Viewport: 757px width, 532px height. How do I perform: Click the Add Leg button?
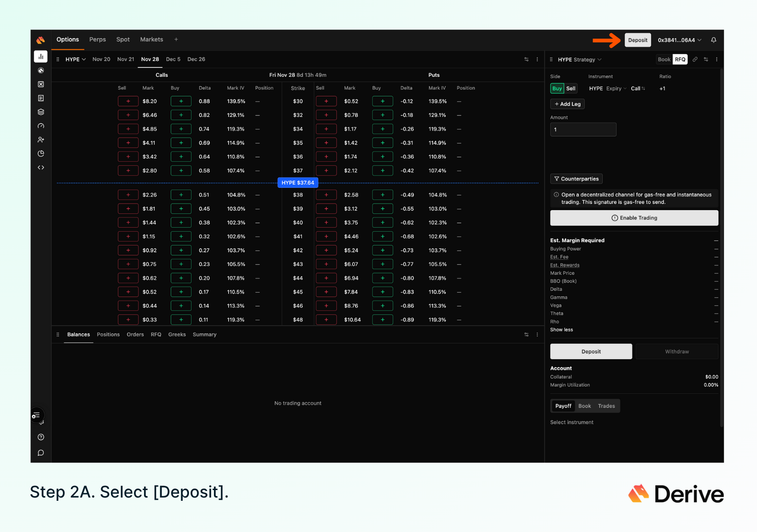click(x=567, y=104)
